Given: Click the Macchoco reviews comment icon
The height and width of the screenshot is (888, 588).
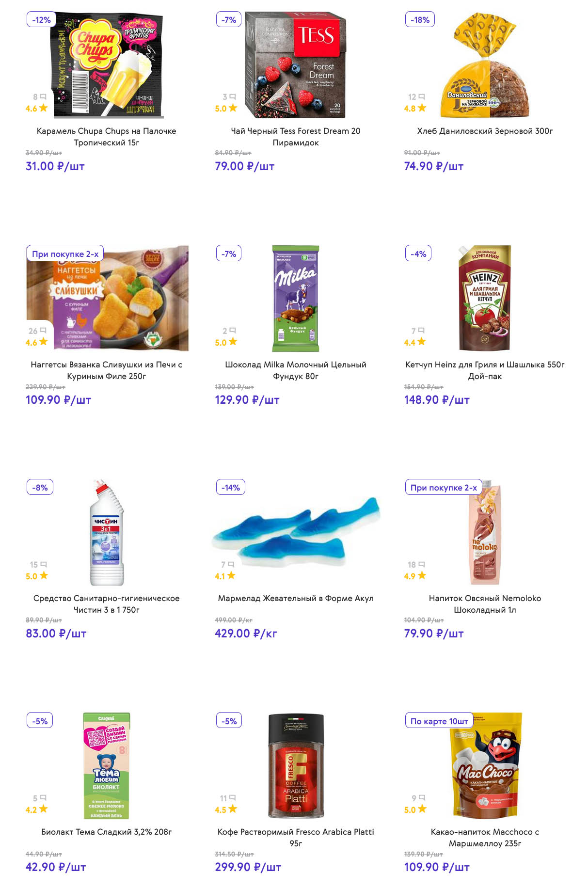Looking at the screenshot, I should click(x=422, y=798).
